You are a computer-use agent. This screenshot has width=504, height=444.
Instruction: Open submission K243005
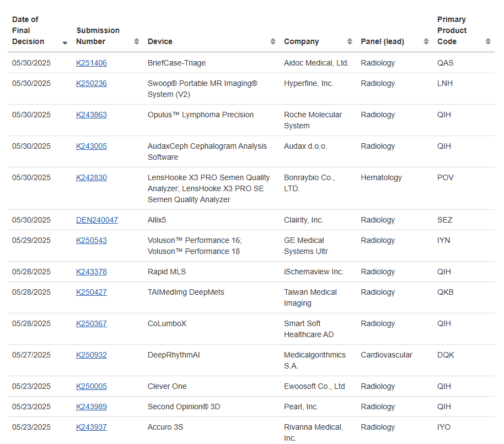92,146
